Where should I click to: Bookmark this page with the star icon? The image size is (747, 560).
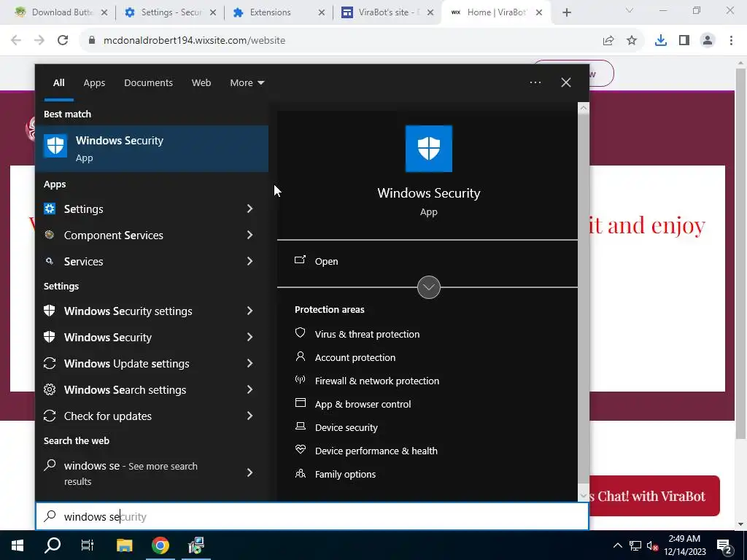[x=632, y=41]
